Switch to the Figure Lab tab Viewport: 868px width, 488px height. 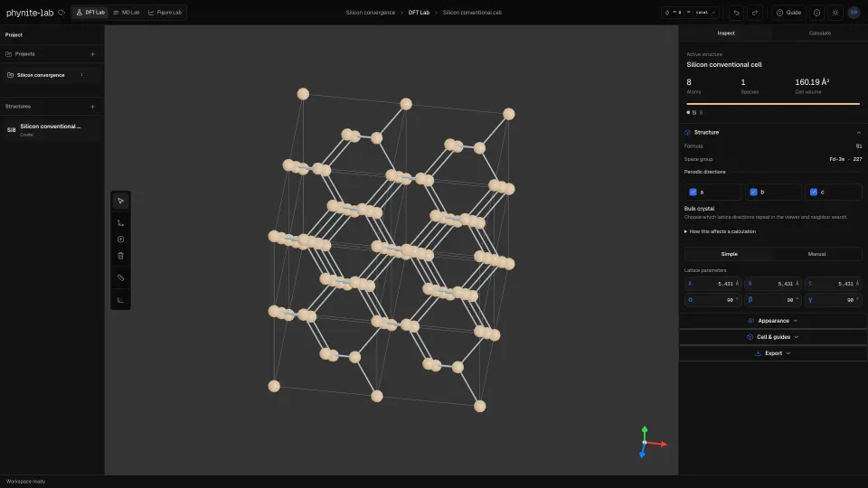tap(165, 12)
